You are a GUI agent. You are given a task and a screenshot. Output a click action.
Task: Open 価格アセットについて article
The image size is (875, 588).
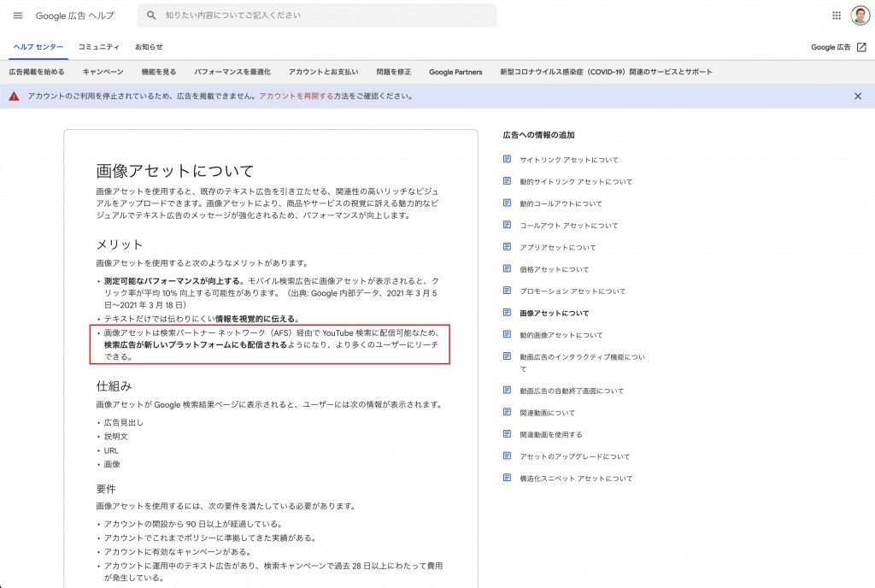554,269
